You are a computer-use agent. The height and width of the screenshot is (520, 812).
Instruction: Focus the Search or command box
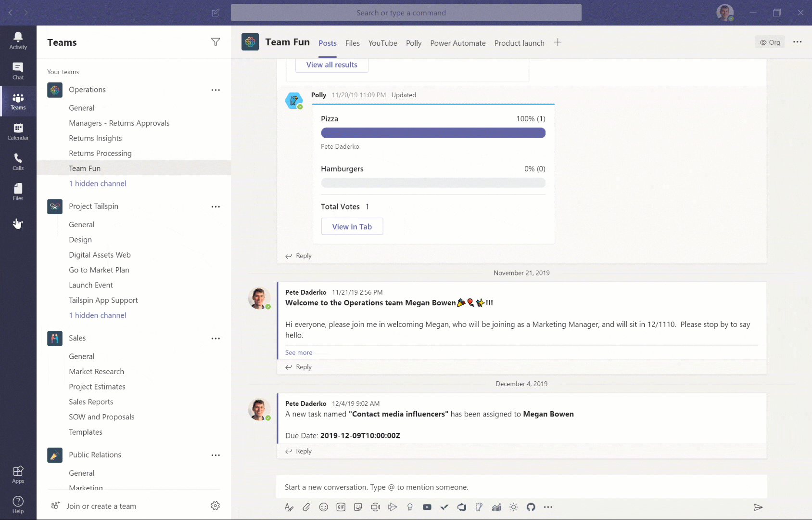pos(406,13)
